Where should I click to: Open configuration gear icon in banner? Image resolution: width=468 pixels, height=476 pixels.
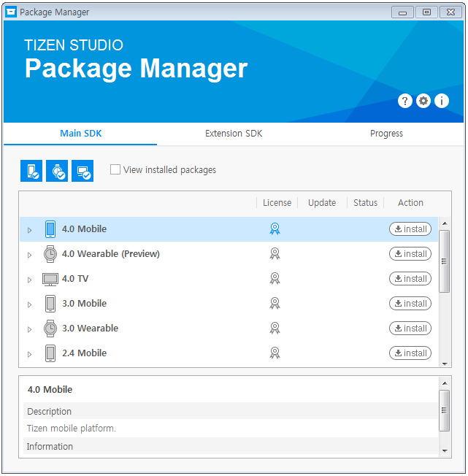423,101
